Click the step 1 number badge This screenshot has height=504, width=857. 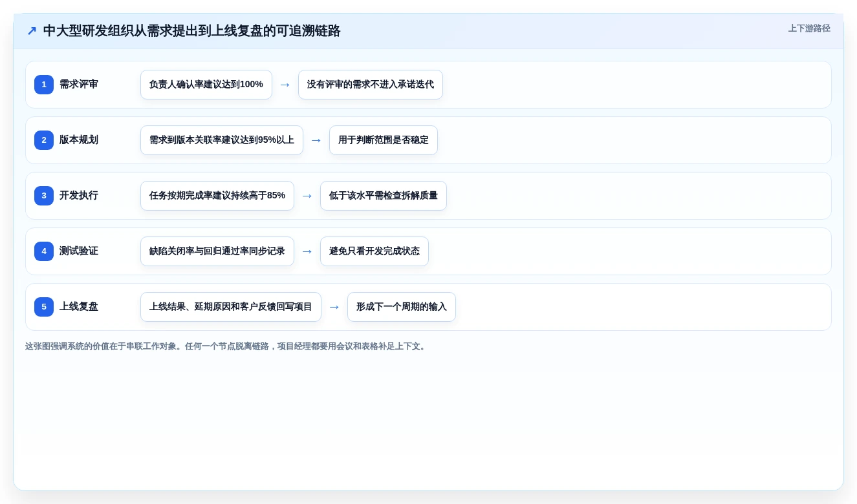(x=44, y=85)
